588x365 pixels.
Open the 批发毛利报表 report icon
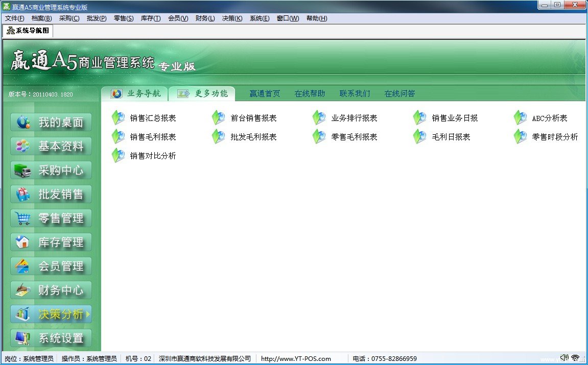[x=219, y=137]
